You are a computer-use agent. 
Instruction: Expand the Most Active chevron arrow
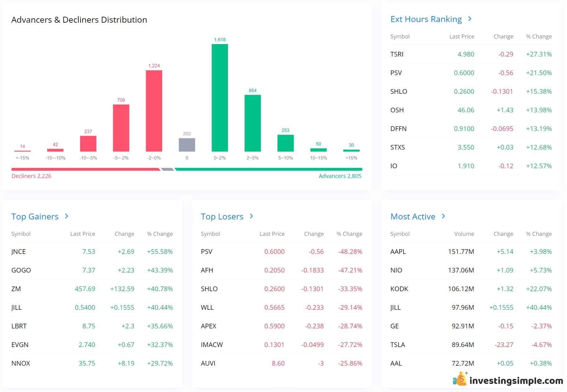coord(443,216)
